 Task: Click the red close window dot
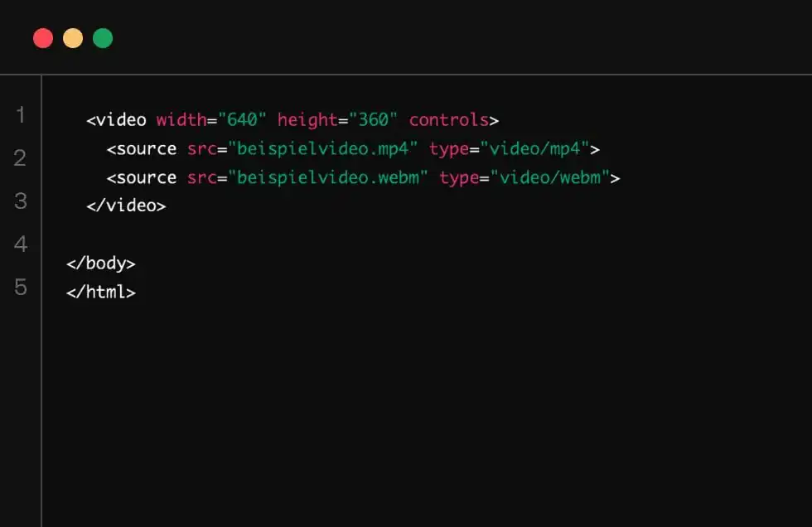[x=43, y=38]
